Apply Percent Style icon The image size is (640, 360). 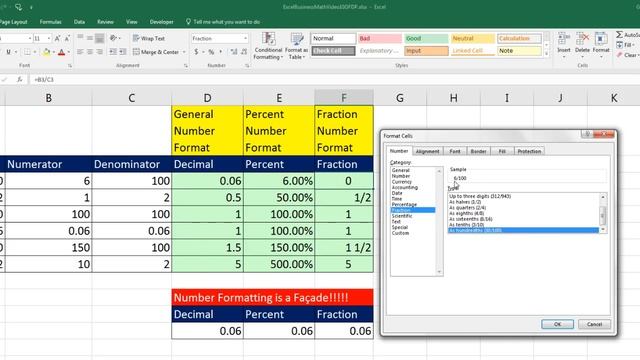point(211,52)
